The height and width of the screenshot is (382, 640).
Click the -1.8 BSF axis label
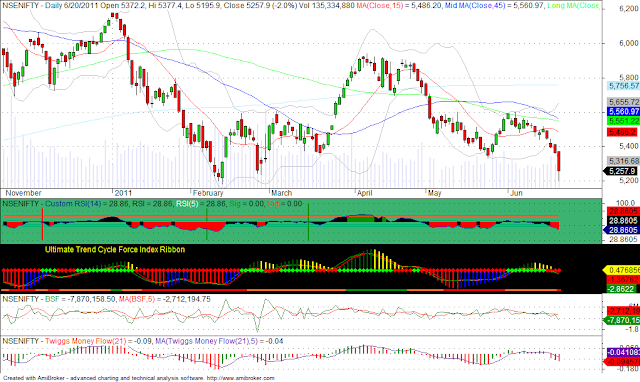pos(631,329)
